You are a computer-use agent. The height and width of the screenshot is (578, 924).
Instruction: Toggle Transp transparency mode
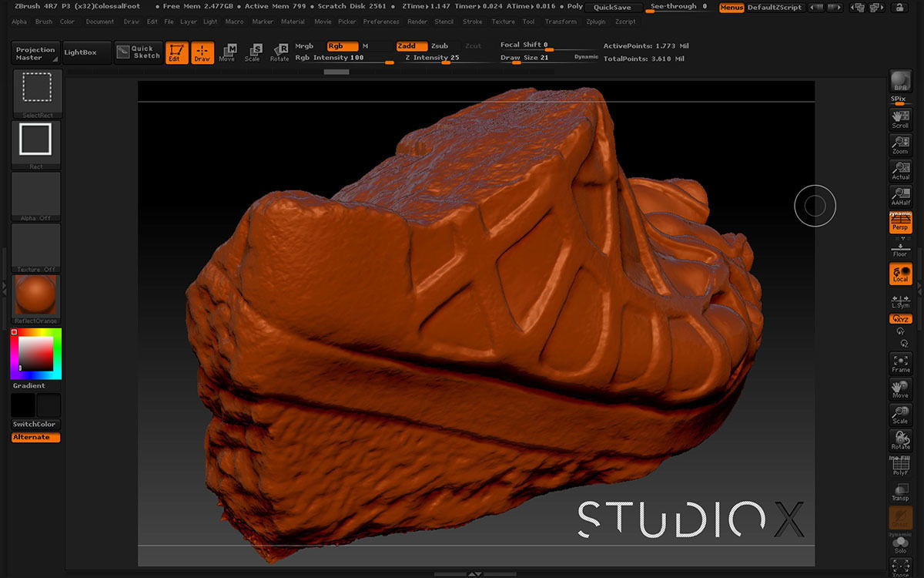click(900, 492)
